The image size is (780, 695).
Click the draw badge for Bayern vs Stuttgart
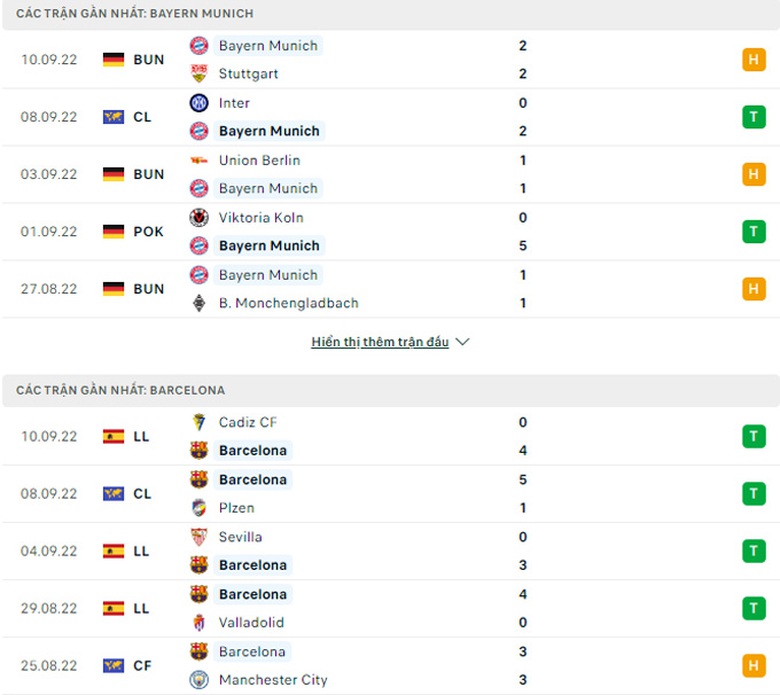753,60
